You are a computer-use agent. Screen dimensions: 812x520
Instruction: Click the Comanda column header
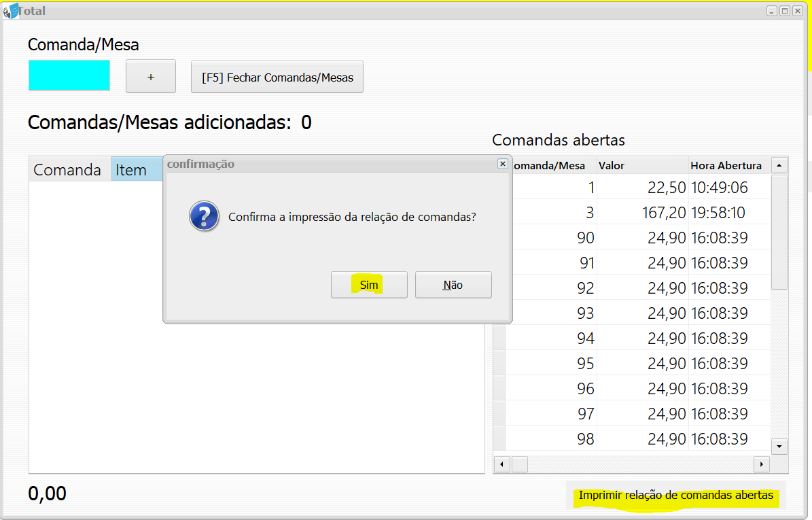(70, 169)
